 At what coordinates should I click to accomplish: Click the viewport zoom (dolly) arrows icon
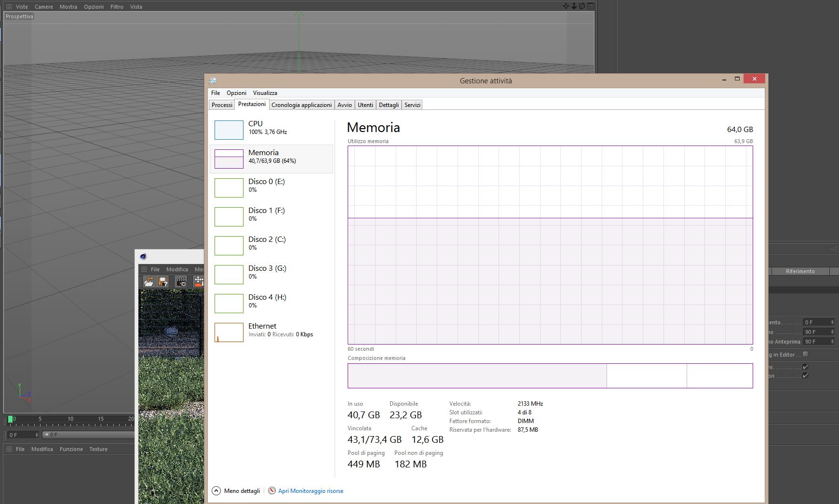(x=574, y=6)
